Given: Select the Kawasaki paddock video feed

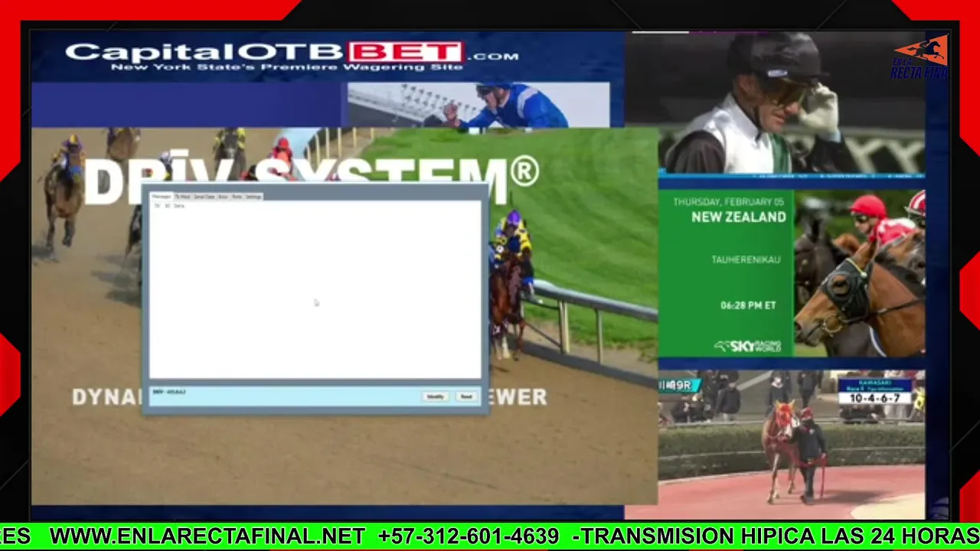Looking at the screenshot, I should tap(792, 445).
